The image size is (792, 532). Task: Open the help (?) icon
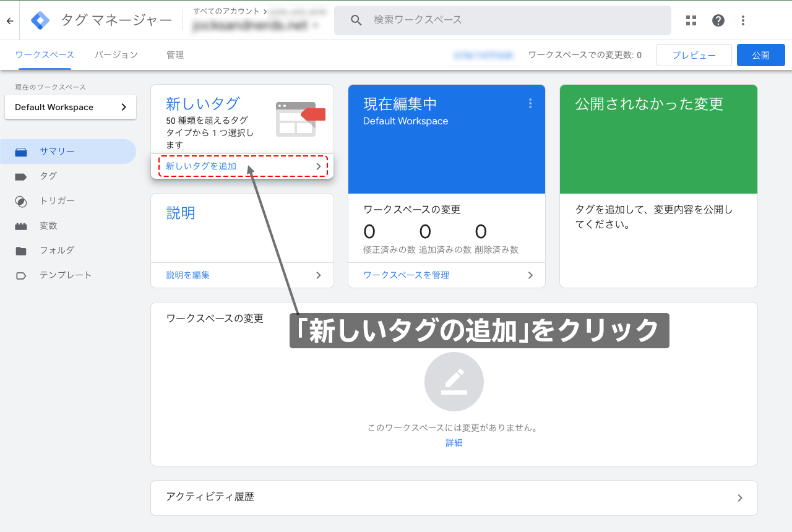pyautogui.click(x=718, y=20)
